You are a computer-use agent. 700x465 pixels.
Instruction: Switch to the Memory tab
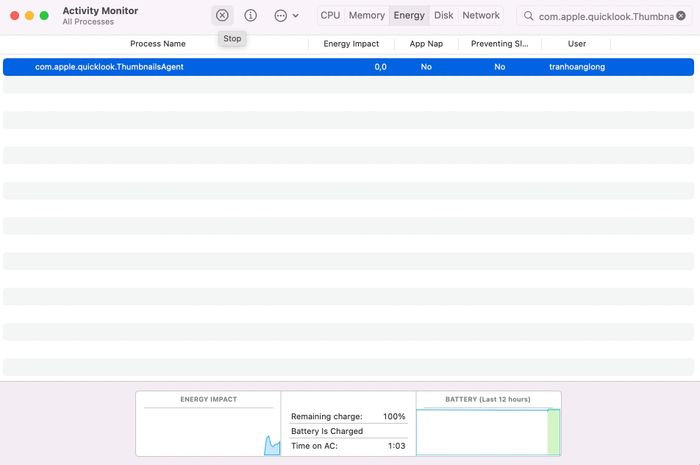(x=367, y=15)
